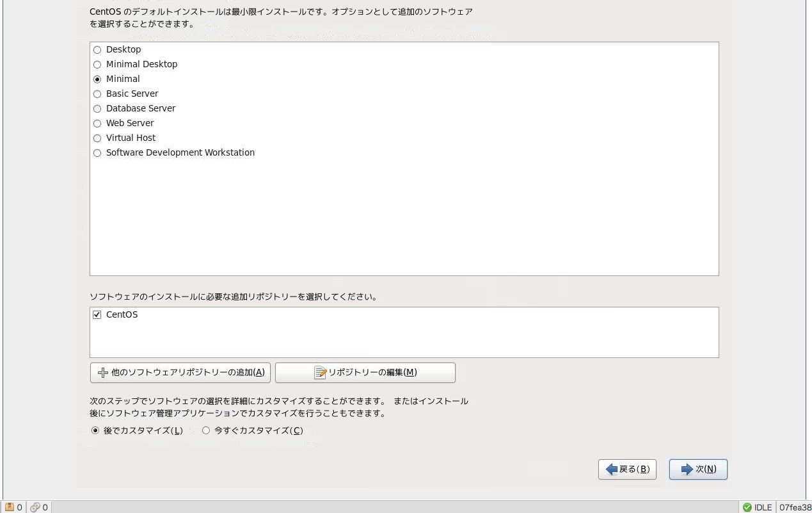Select Database Server installation type
The width and height of the screenshot is (812, 513).
97,109
